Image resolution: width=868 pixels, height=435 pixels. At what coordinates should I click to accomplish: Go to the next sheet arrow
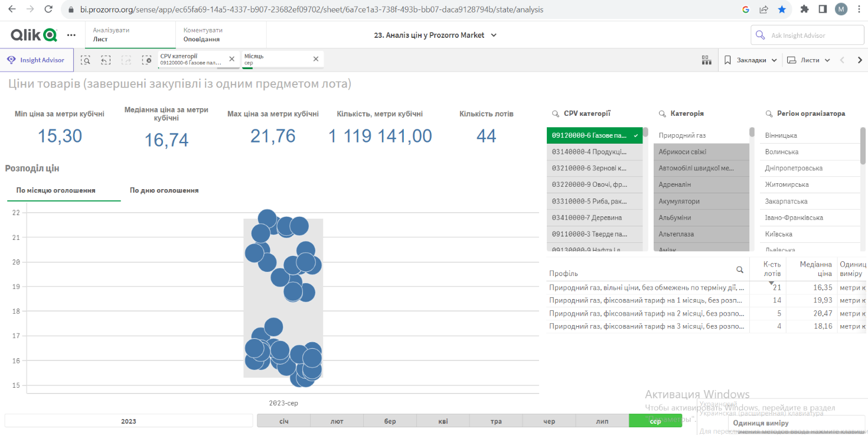[860, 60]
